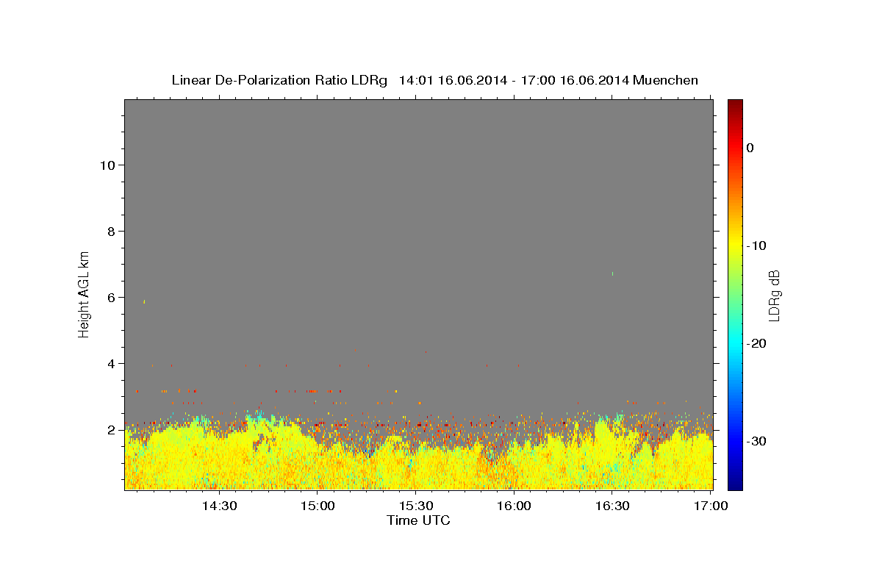Click the height axis label 2
The image size is (882, 588).
pyautogui.click(x=112, y=429)
